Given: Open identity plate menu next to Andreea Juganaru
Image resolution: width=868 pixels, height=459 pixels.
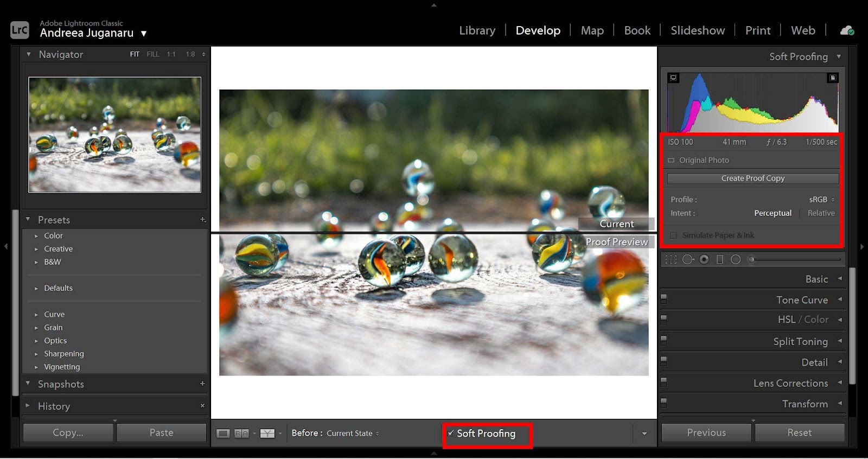Looking at the screenshot, I should [x=144, y=34].
